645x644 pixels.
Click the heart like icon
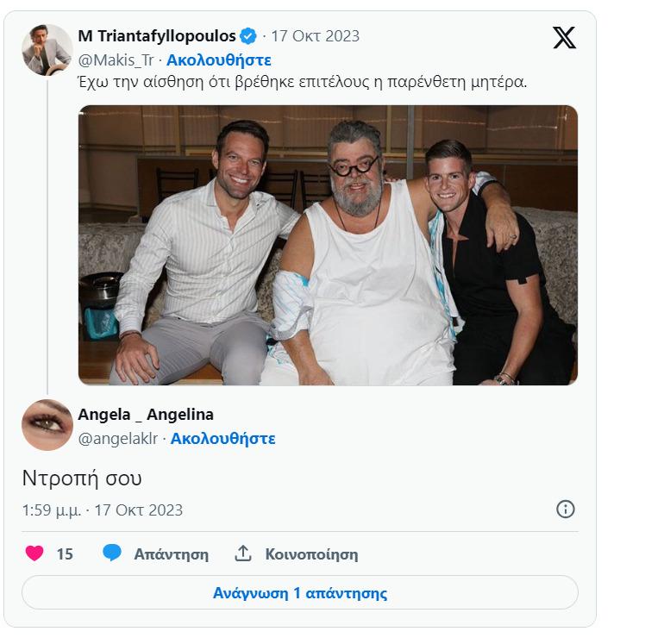[34, 553]
